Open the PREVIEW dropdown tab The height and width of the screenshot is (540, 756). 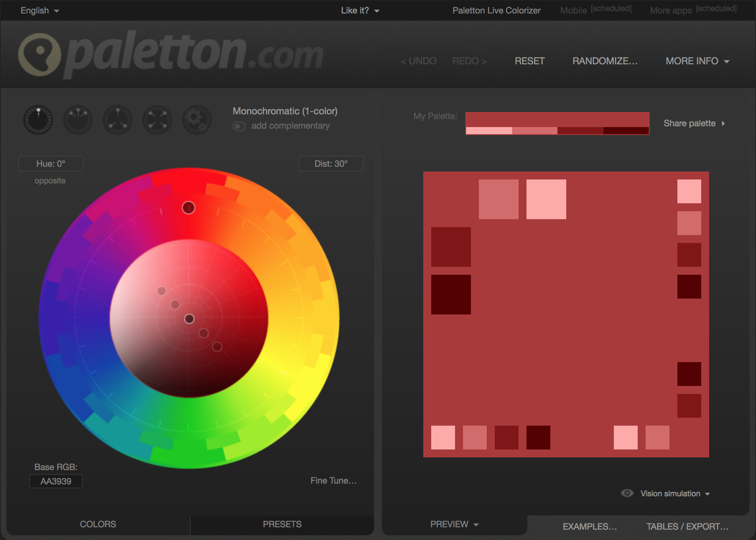click(x=454, y=524)
